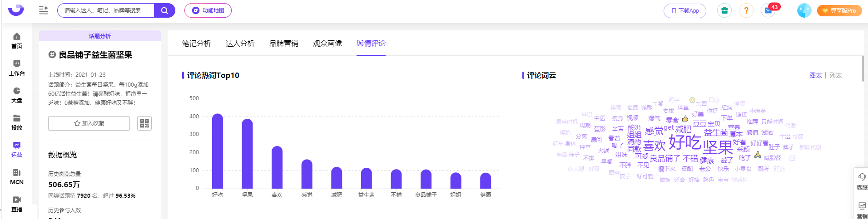
Task: Open the user avatar menu
Action: [x=804, y=10]
